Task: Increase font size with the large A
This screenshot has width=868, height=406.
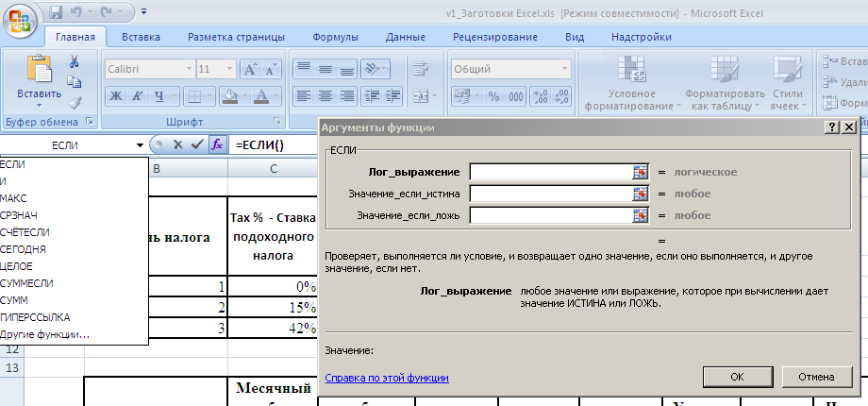Action: [x=250, y=69]
